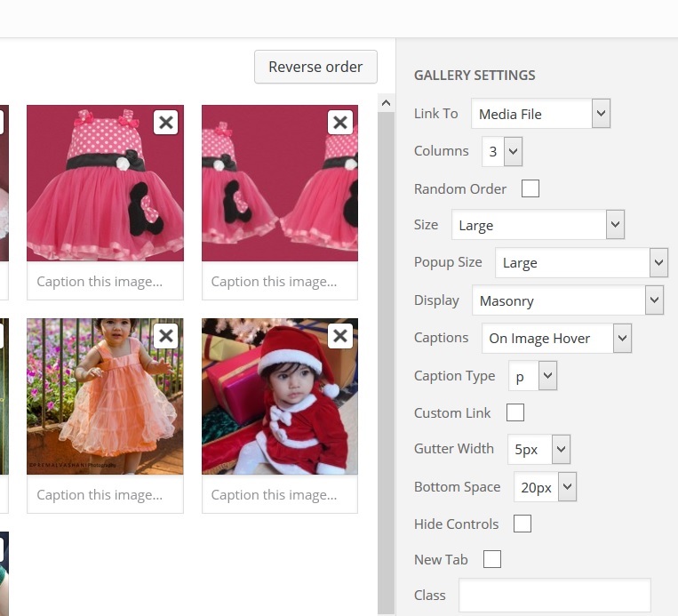Click the Custom Link label

click(x=452, y=413)
